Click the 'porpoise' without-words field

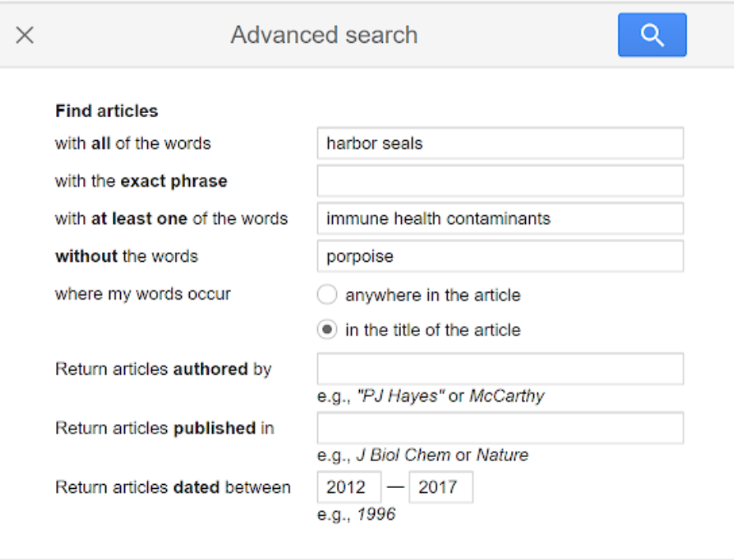[500, 256]
